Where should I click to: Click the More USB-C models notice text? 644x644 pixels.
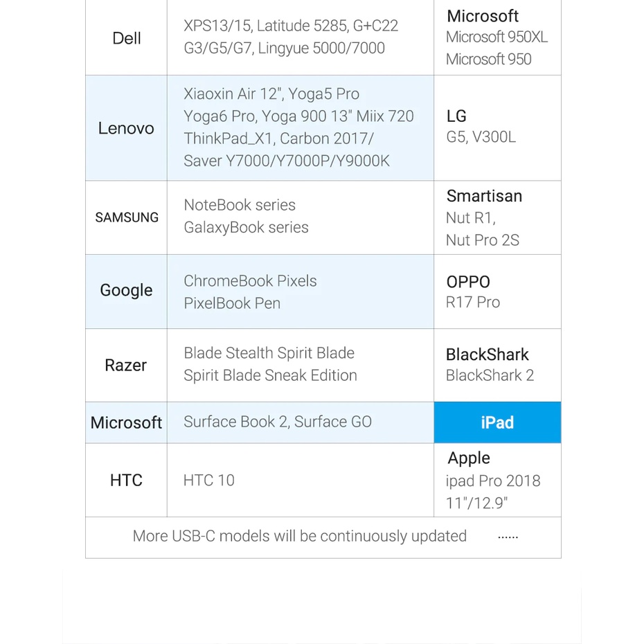click(x=299, y=536)
